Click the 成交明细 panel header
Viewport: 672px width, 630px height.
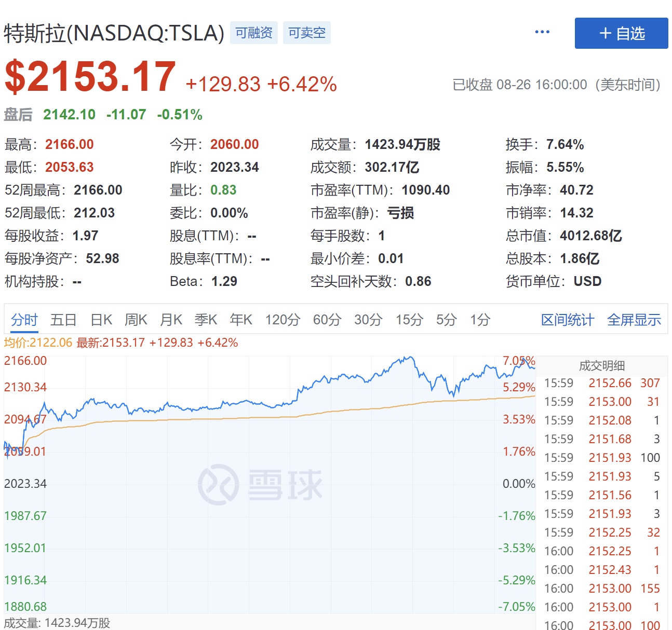(602, 366)
